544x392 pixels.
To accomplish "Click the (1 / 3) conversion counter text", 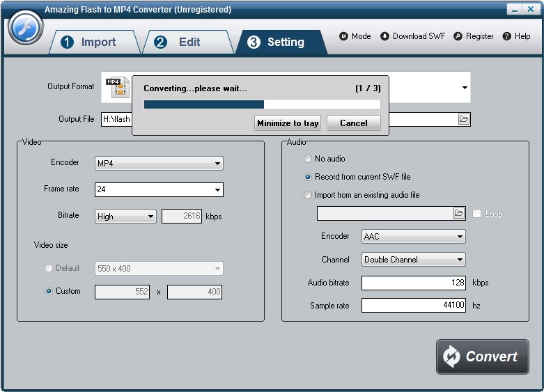I will [368, 88].
